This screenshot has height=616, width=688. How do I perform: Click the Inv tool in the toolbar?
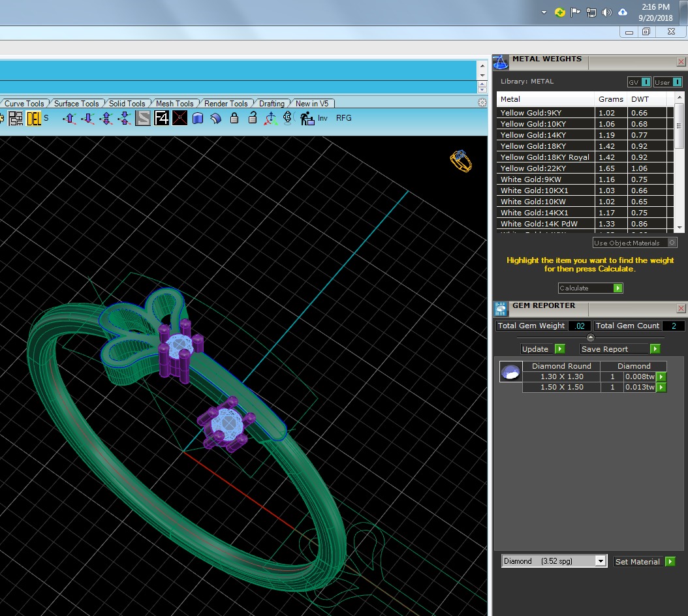pos(322,118)
